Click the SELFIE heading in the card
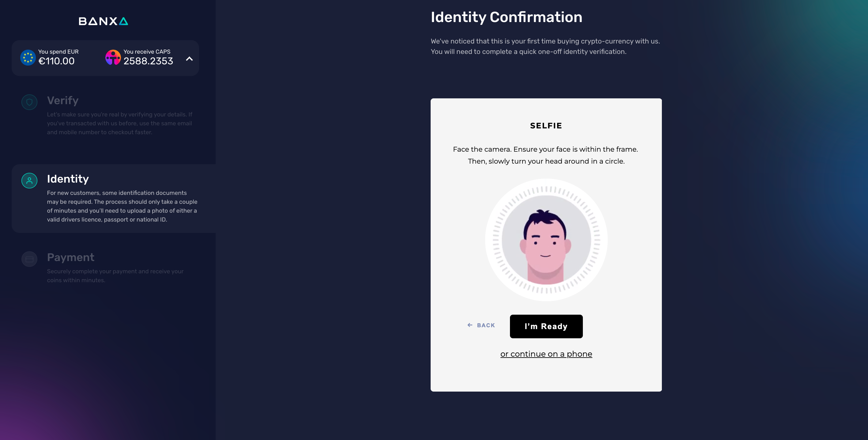 click(x=546, y=126)
